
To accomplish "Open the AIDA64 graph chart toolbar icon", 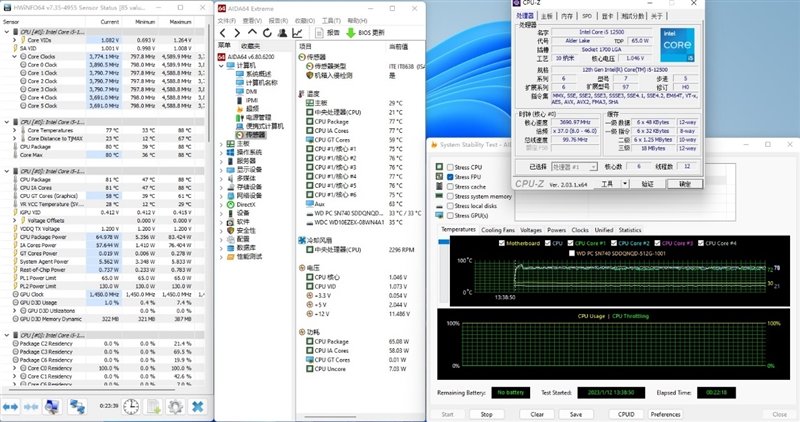I will [297, 33].
